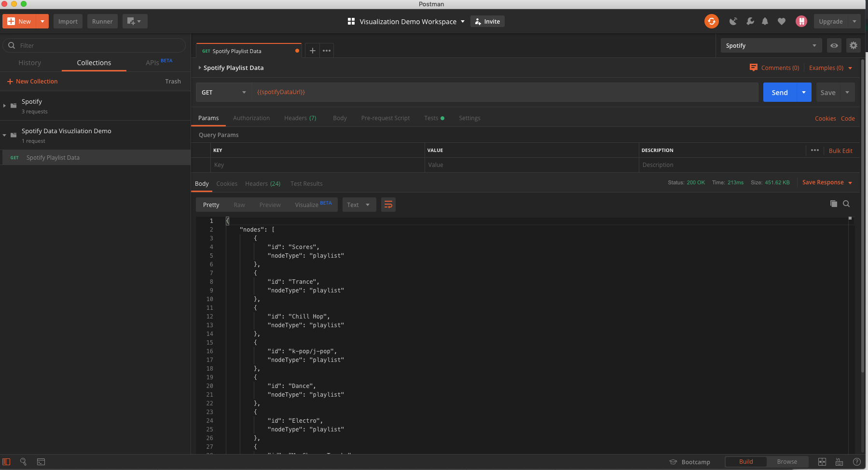This screenshot has width=868, height=470.
Task: Open the APIs BETA tab
Action: coord(159,62)
